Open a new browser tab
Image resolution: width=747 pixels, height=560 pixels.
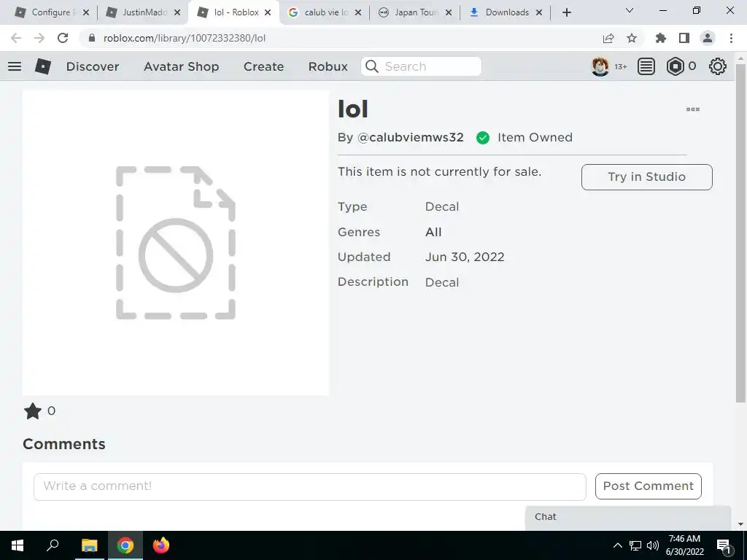pos(566,12)
